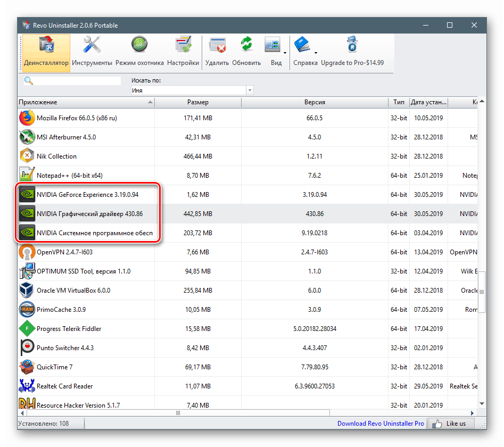Select NVIDIA GeForce Experience 3.19.0.94 name

click(x=87, y=195)
